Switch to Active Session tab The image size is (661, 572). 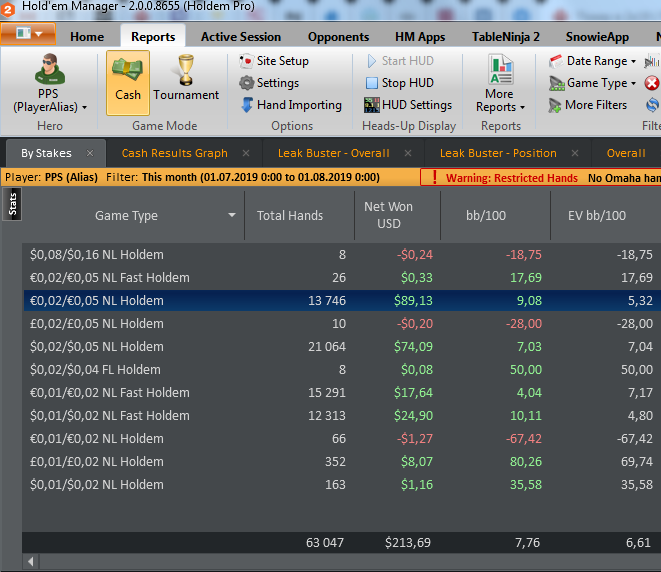click(x=241, y=37)
